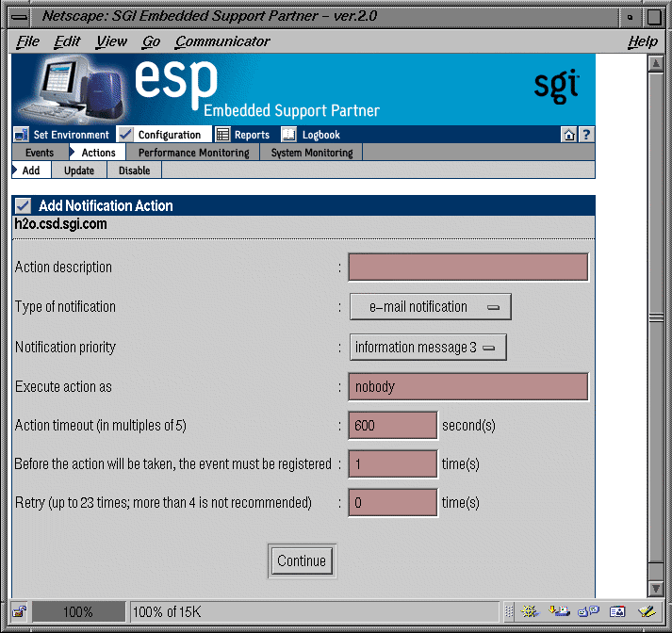Viewport: 672px width, 633px height.
Task: Open the System Monitoring sub-tab
Action: [312, 153]
